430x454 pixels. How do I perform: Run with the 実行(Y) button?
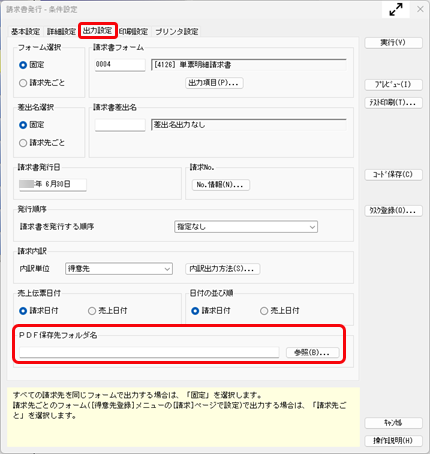[x=393, y=43]
